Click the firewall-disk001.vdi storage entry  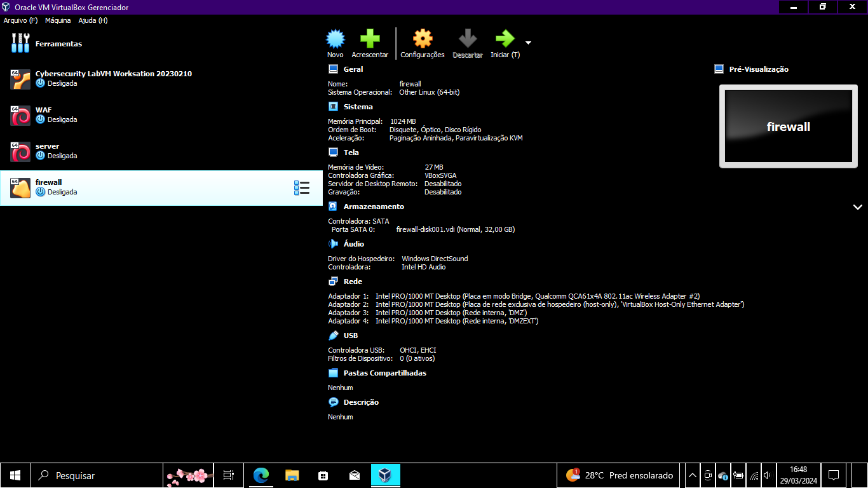pyautogui.click(x=455, y=229)
